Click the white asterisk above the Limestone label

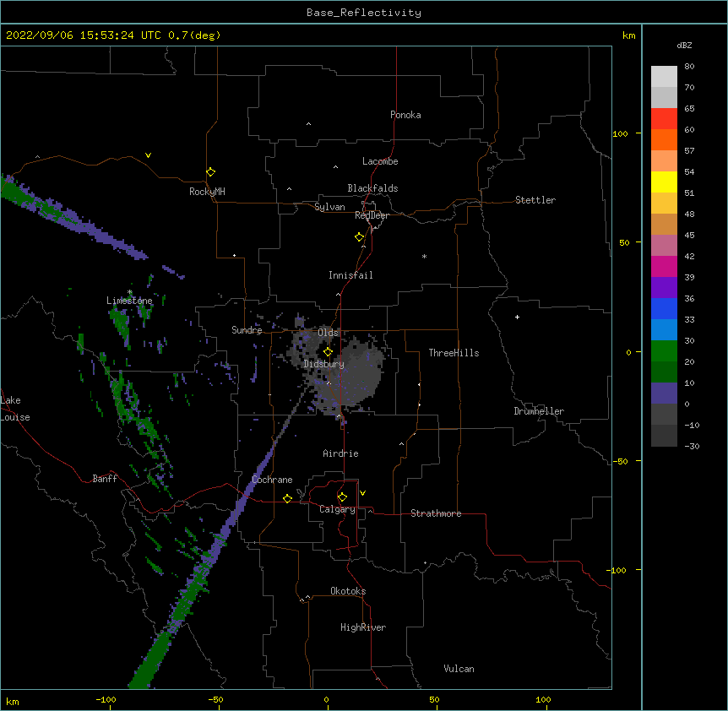point(130,292)
